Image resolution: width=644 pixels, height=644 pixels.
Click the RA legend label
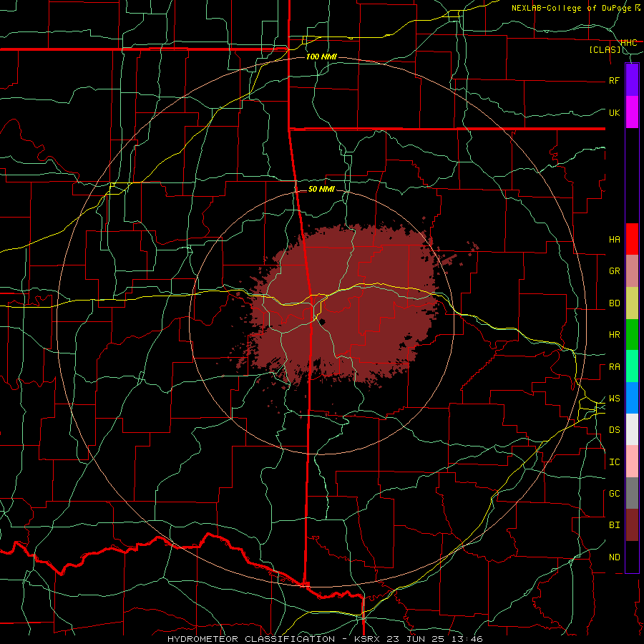615,367
